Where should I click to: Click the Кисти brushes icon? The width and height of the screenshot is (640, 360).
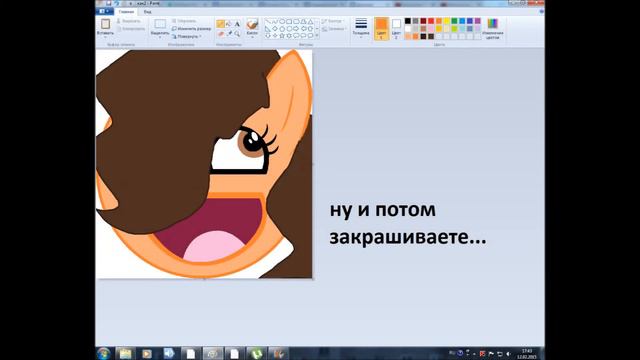pyautogui.click(x=252, y=24)
